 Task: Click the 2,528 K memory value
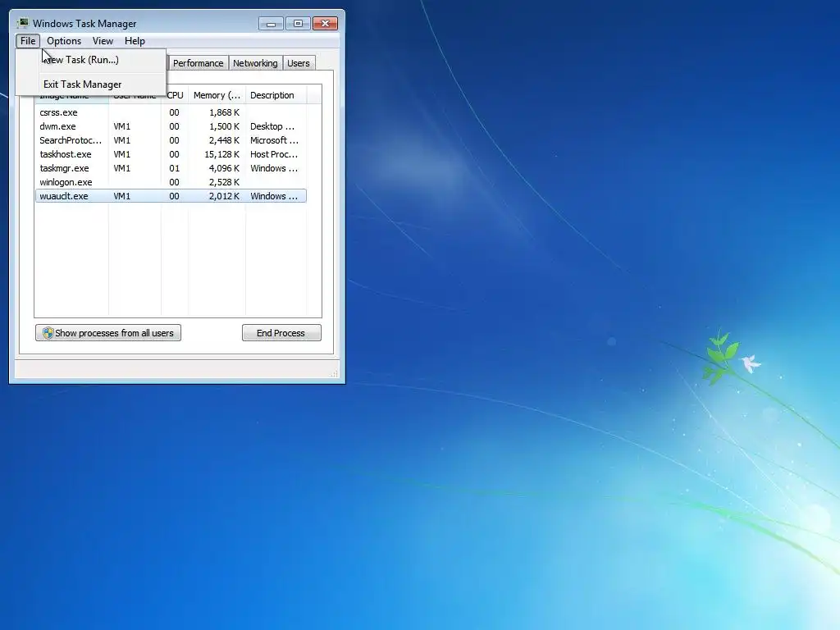pyautogui.click(x=224, y=182)
